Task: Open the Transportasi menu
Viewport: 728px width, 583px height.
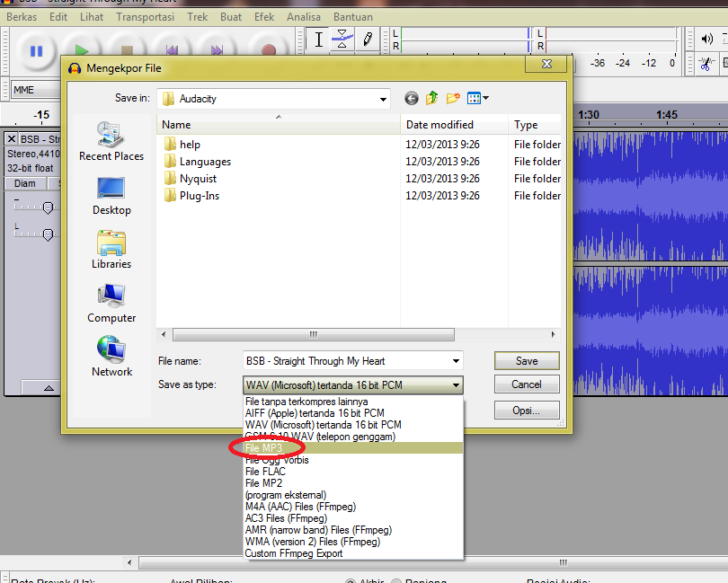Action: (x=145, y=16)
